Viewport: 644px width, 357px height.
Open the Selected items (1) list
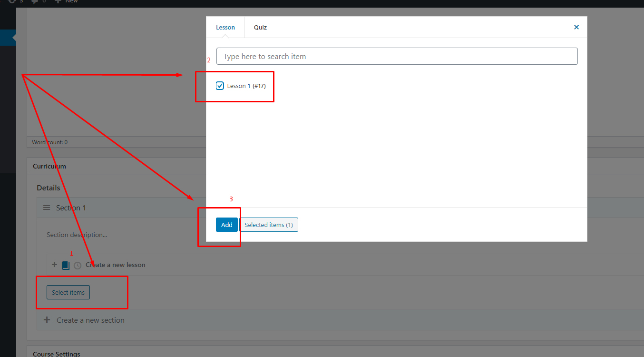tap(269, 225)
